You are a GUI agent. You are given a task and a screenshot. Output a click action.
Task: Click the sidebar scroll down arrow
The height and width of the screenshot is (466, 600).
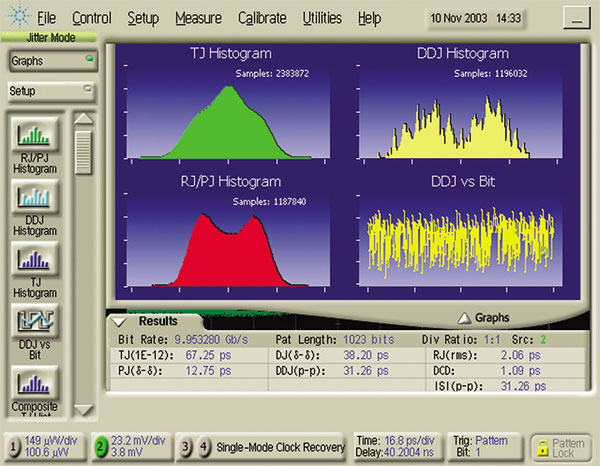pyautogui.click(x=83, y=410)
